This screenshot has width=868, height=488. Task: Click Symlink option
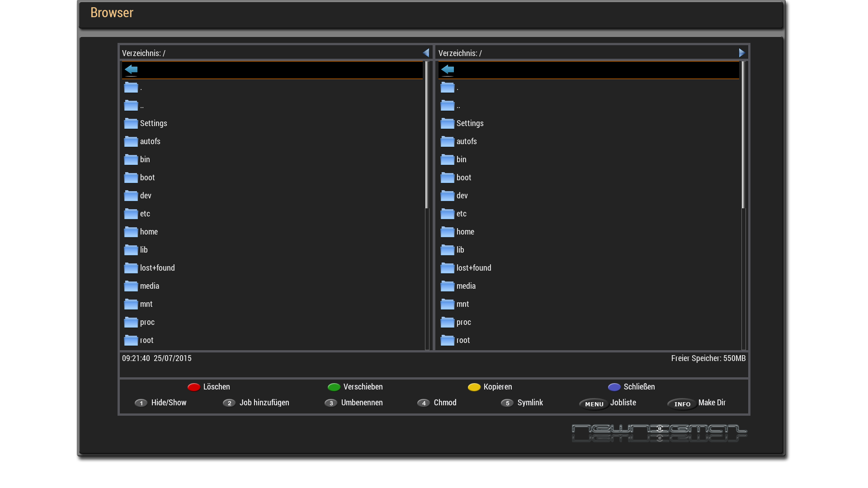point(530,403)
